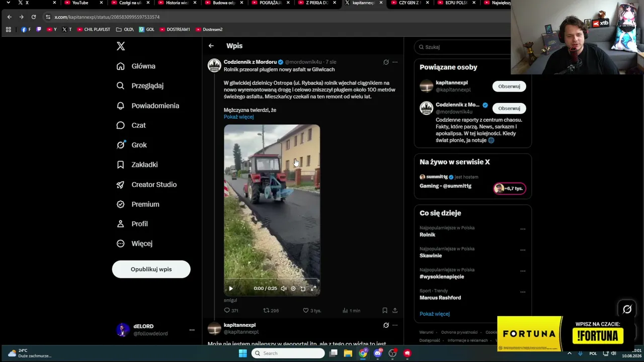644x362 pixels.
Task: Click the address bar URL
Action: coord(107,17)
